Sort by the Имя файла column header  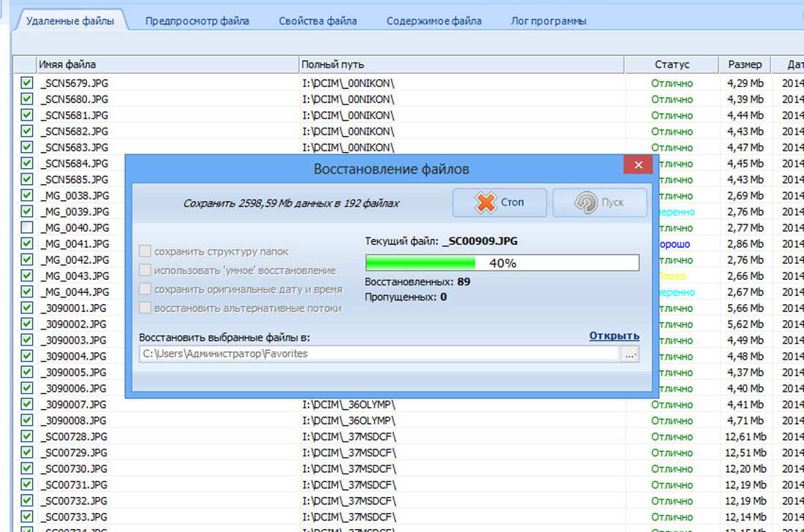point(168,65)
